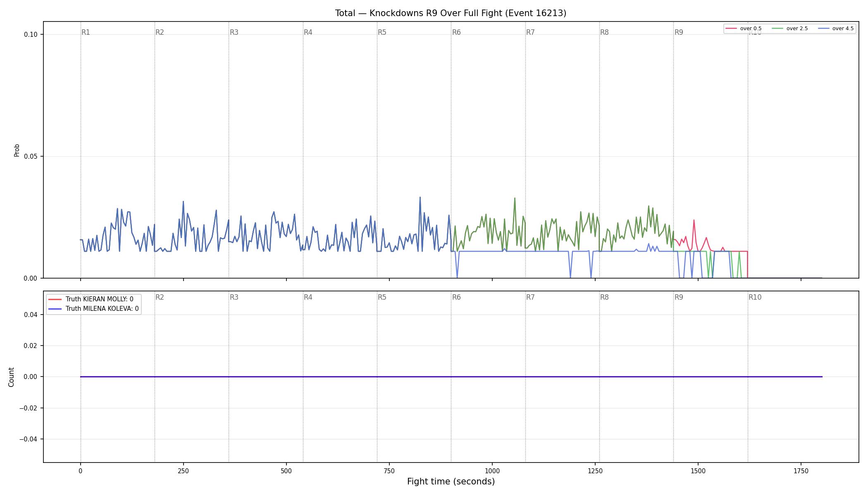Click the 'over 0.5' legend entry
This screenshot has height=496, width=868.
point(743,29)
